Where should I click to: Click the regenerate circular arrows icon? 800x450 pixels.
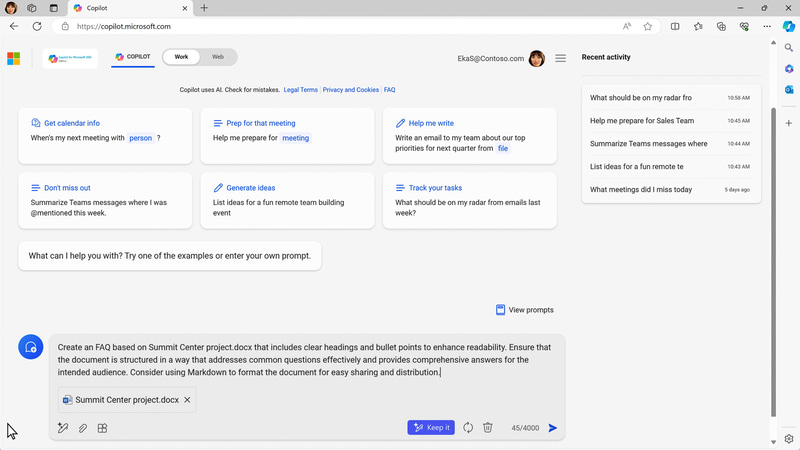tap(468, 428)
